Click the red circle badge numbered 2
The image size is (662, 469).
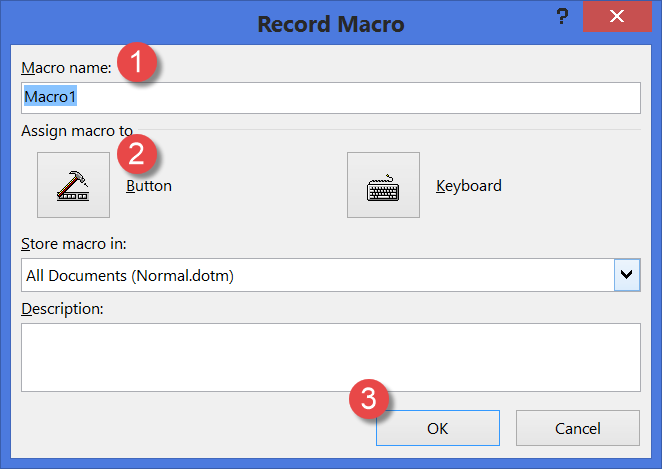138,153
